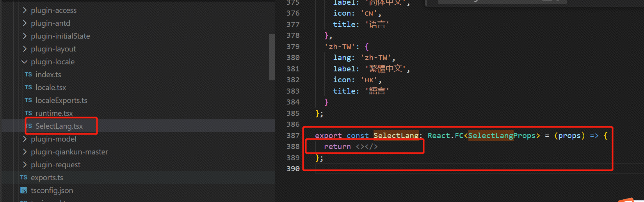Select the plugin-initialState folder name
Screen dimensions: 644x202
60,36
